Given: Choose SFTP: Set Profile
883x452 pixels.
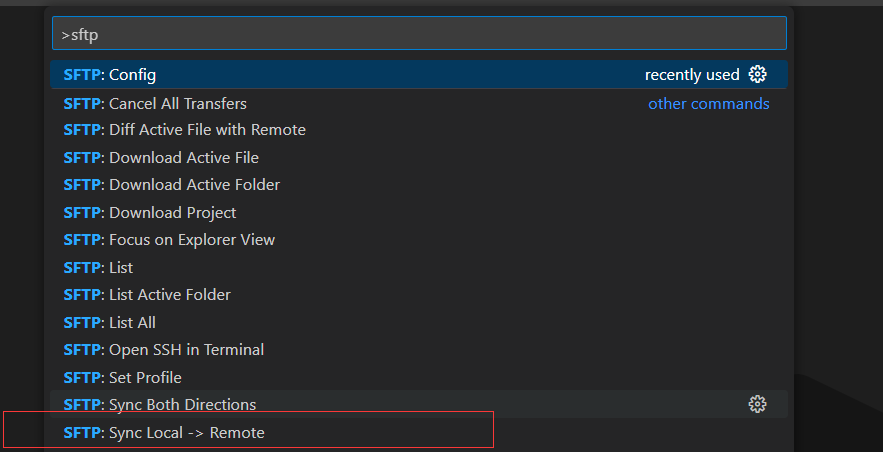Looking at the screenshot, I should click(x=419, y=377).
